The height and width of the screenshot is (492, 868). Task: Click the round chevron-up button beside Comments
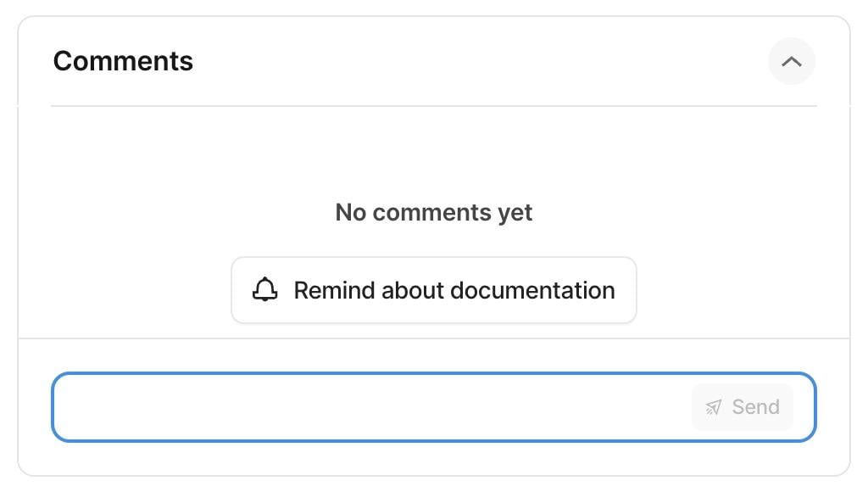tap(791, 62)
